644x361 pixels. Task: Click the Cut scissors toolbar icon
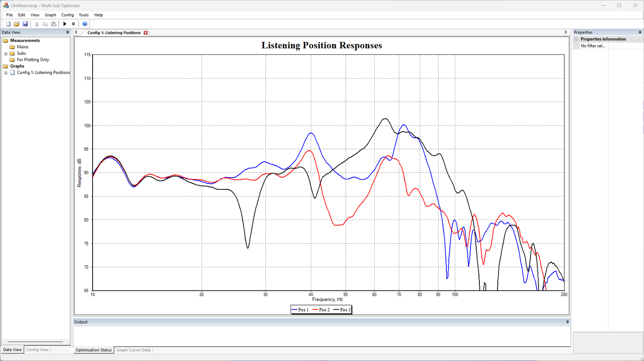[x=37, y=24]
